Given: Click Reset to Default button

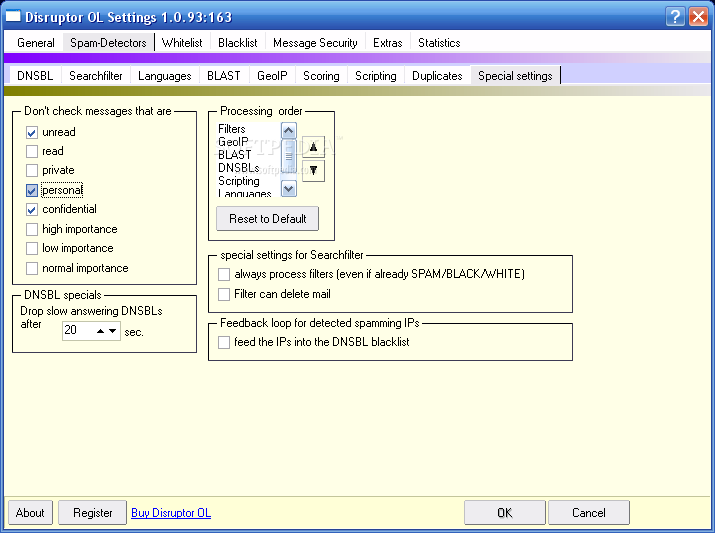Looking at the screenshot, I should click(x=268, y=219).
